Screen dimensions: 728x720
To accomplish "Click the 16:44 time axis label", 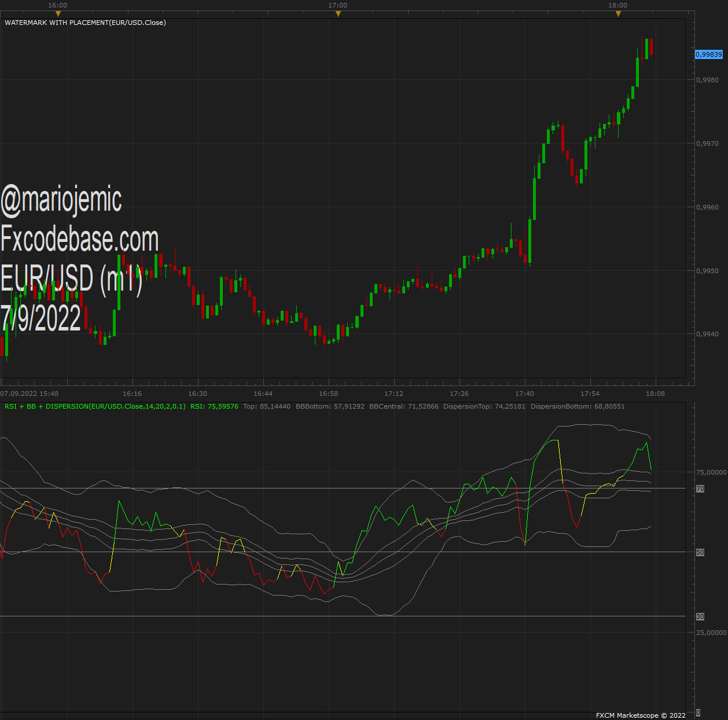I will 263,394.
